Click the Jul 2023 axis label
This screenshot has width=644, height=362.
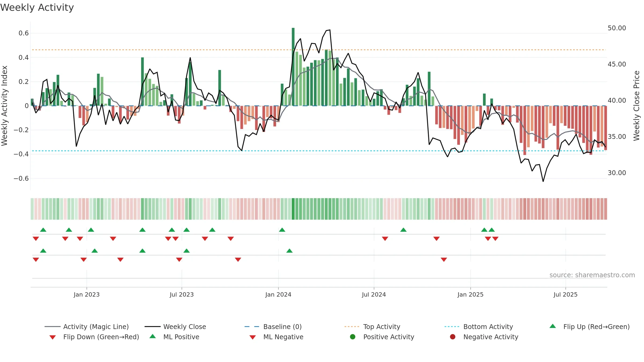click(182, 295)
